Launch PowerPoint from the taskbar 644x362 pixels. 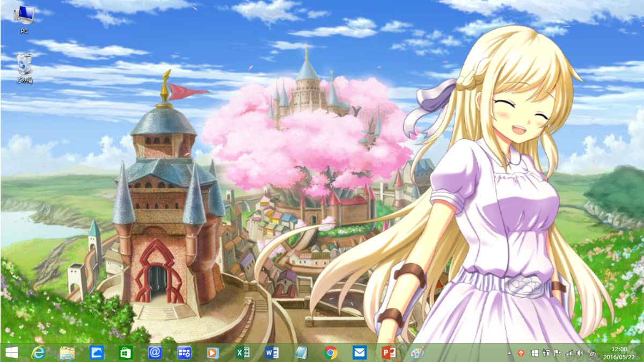click(x=389, y=353)
